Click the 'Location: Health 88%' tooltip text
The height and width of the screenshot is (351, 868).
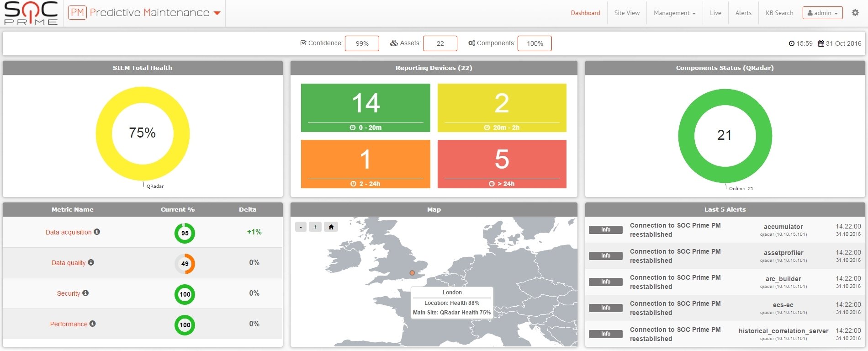pyautogui.click(x=452, y=303)
